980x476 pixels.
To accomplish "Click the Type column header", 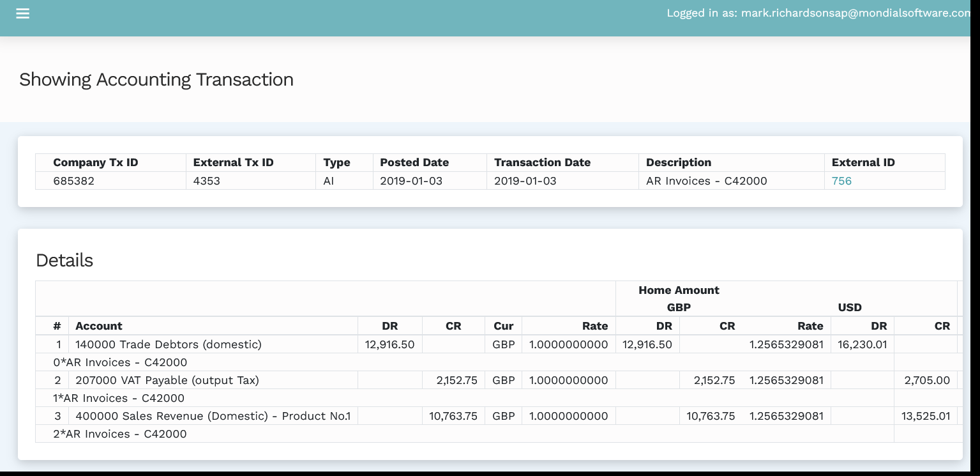I will point(336,162).
